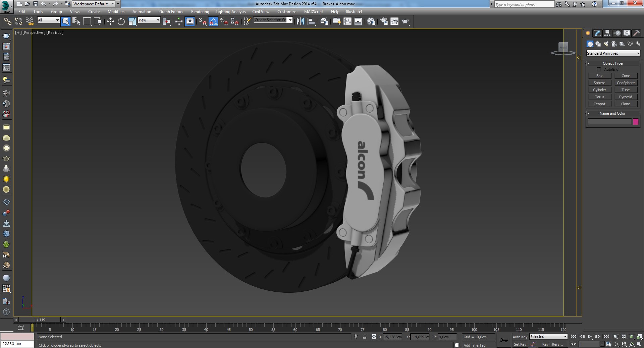Open the Material Editor
The width and height of the screenshot is (644, 348).
[371, 21]
